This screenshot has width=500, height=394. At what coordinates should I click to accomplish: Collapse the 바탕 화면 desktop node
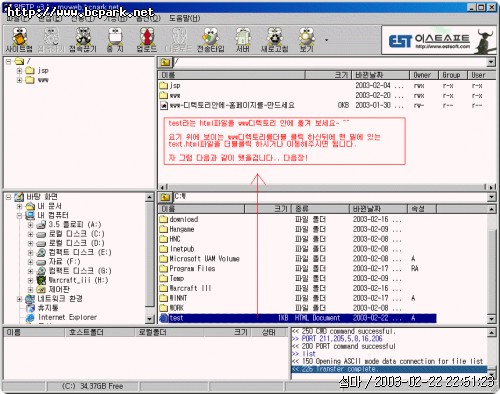(x=9, y=197)
